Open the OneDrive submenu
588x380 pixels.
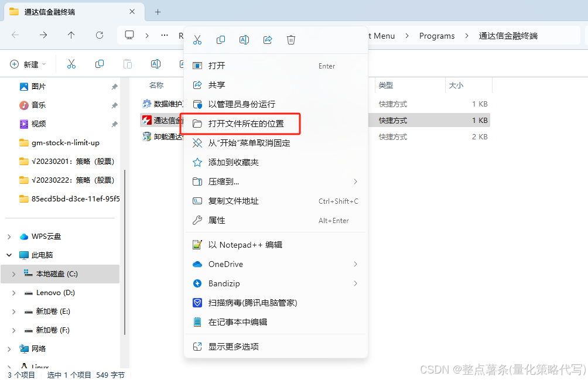[x=276, y=264]
